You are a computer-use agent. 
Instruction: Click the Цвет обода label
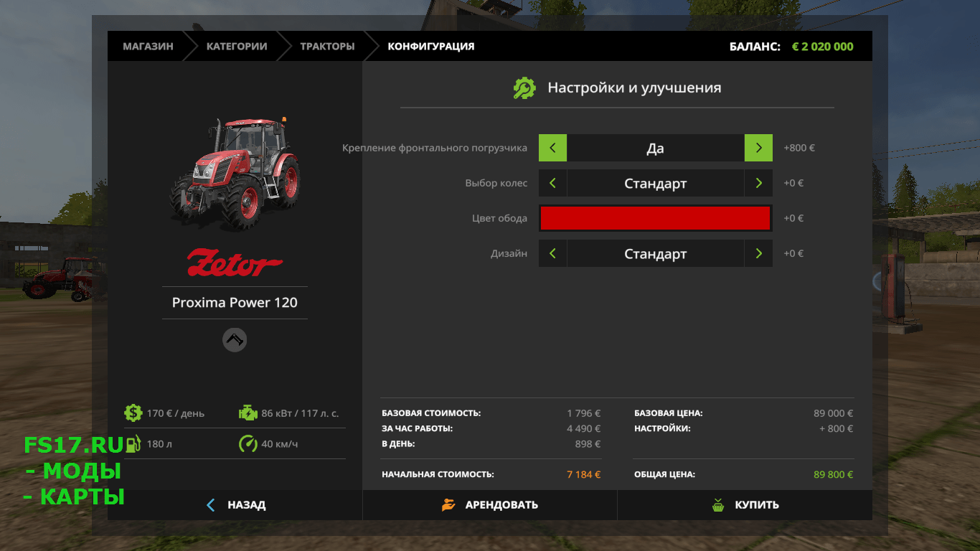[500, 218]
